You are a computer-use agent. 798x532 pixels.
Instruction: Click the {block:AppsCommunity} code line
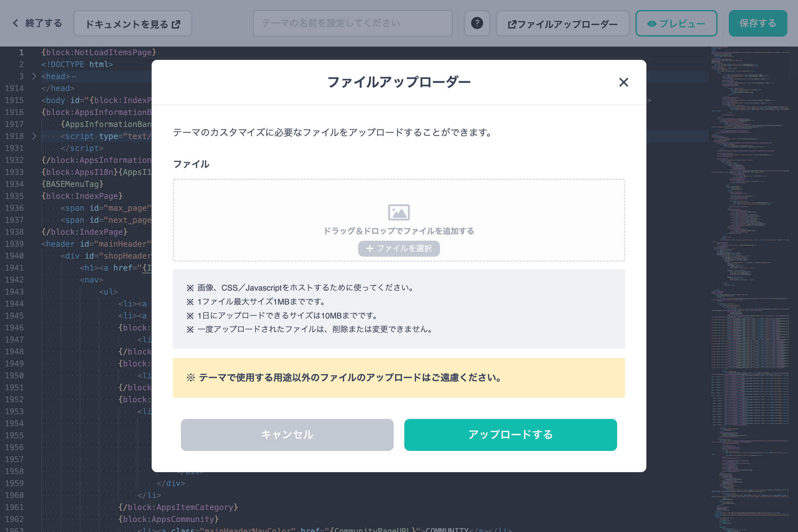[x=168, y=519]
